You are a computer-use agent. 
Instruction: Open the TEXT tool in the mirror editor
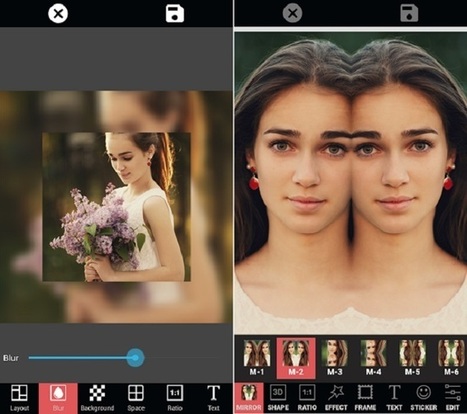[394, 398]
